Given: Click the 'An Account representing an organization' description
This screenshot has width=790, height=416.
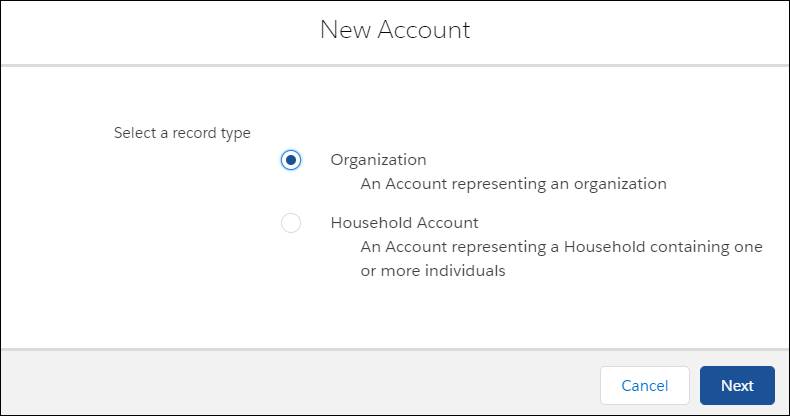Looking at the screenshot, I should pyautogui.click(x=513, y=184).
